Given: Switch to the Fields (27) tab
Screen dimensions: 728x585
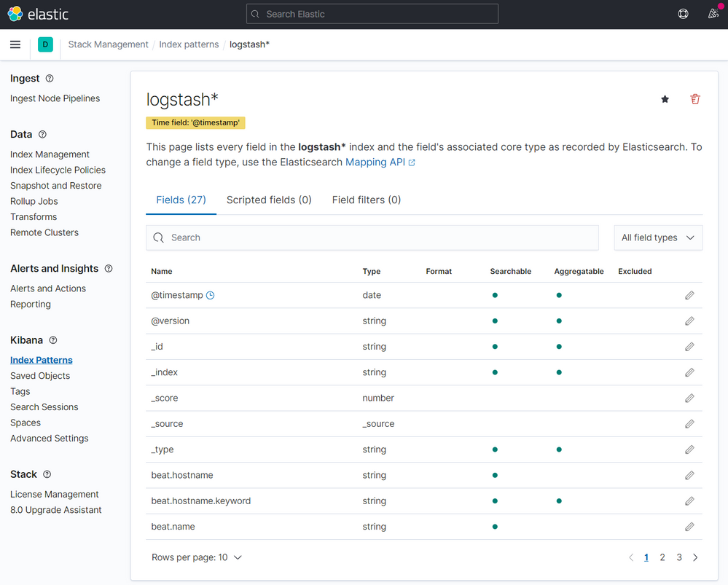Looking at the screenshot, I should click(x=181, y=200).
